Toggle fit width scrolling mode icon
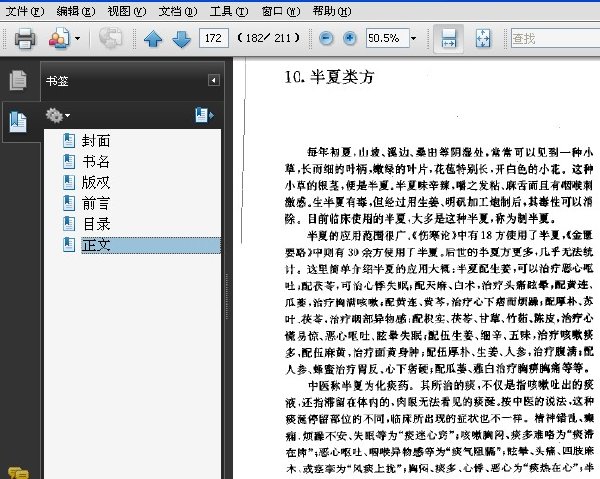This screenshot has height=479, width=600. [x=448, y=38]
